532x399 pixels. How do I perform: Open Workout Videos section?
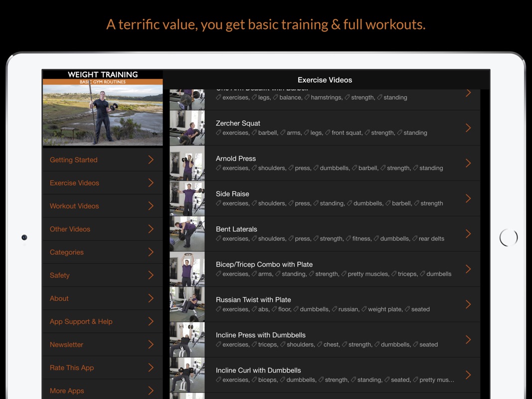(x=103, y=206)
